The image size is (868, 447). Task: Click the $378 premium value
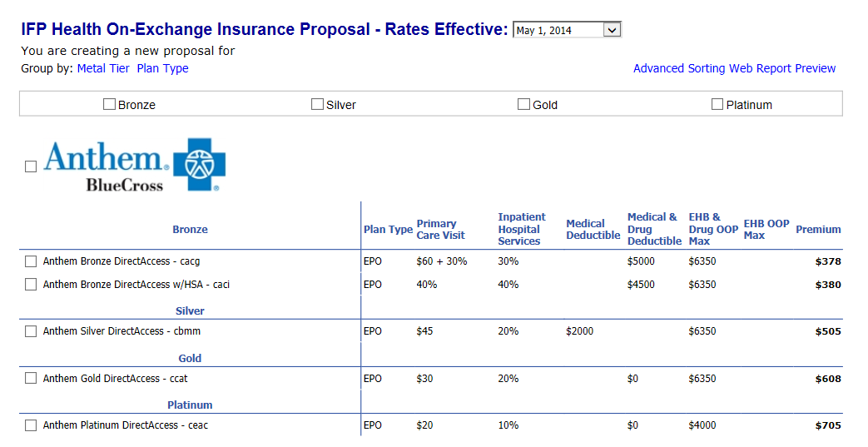(x=828, y=261)
